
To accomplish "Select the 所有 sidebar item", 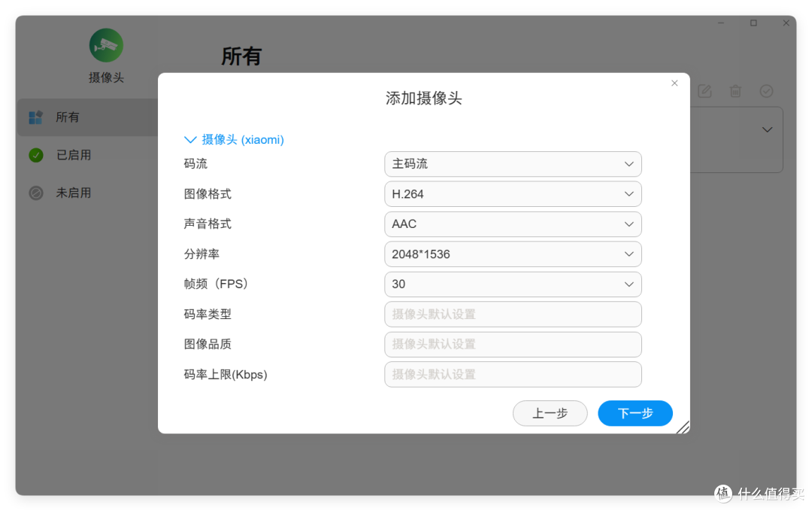I will 87,117.
